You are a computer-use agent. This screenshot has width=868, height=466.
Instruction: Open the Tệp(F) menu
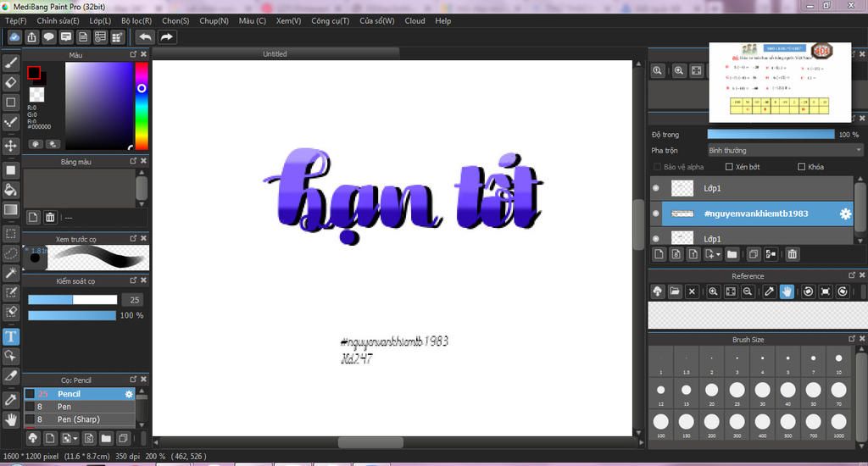coord(15,20)
